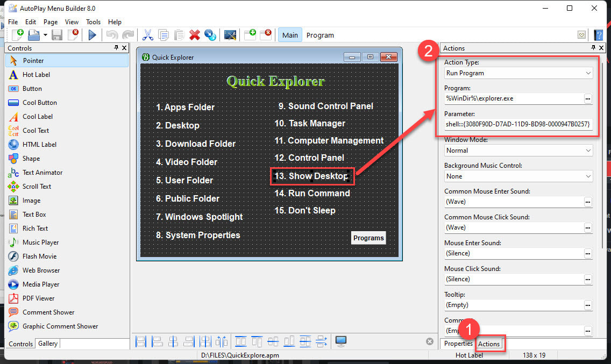Select the Hot Label control

(67, 74)
